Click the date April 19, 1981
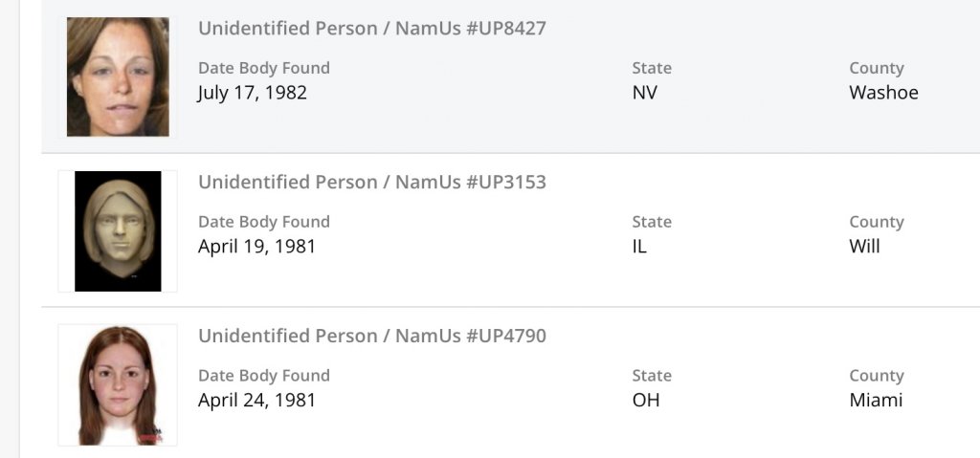This screenshot has width=980, height=458. click(x=256, y=247)
